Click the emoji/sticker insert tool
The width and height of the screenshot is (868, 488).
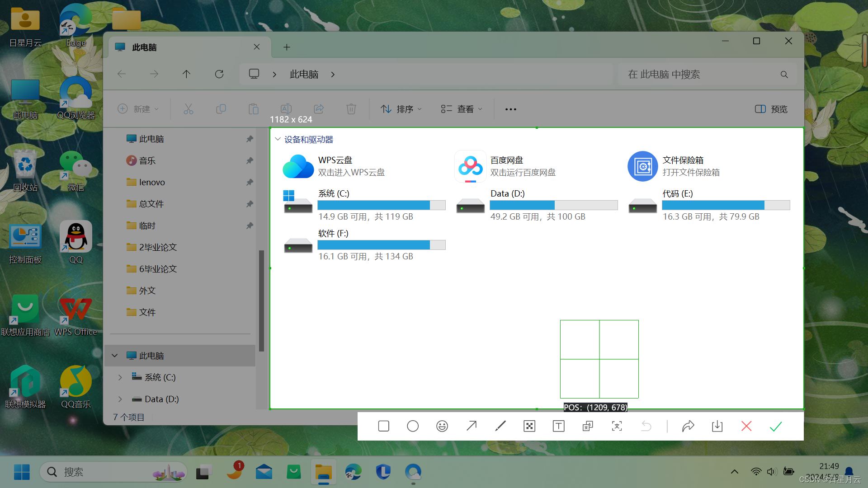pos(442,427)
